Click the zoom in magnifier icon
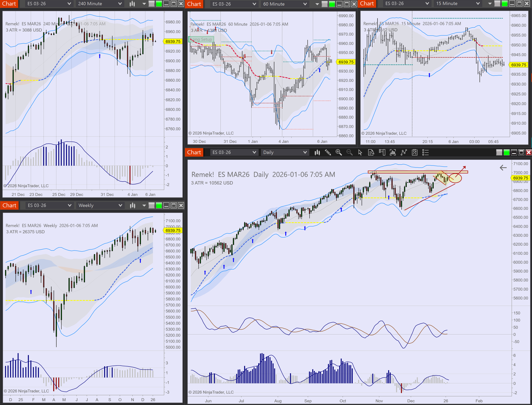The height and width of the screenshot is (405, 532). click(338, 152)
